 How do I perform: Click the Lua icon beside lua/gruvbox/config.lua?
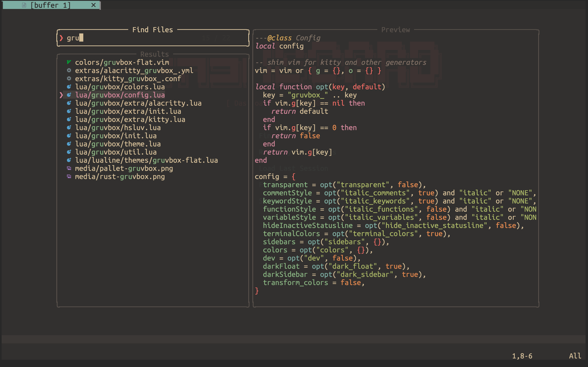(x=69, y=95)
